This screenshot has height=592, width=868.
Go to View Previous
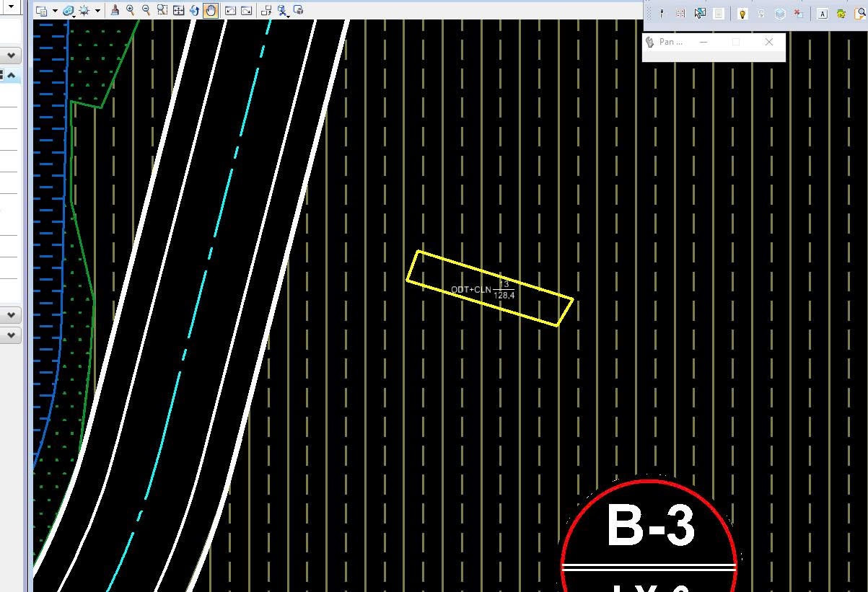coord(230,10)
